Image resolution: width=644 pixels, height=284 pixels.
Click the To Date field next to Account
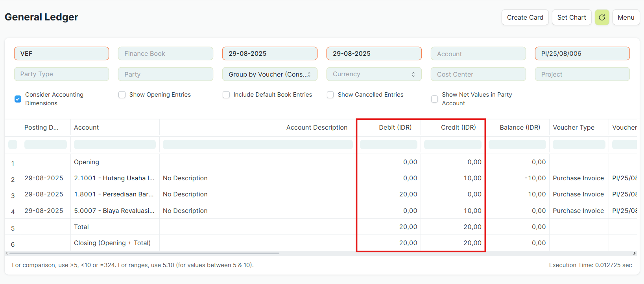374,53
